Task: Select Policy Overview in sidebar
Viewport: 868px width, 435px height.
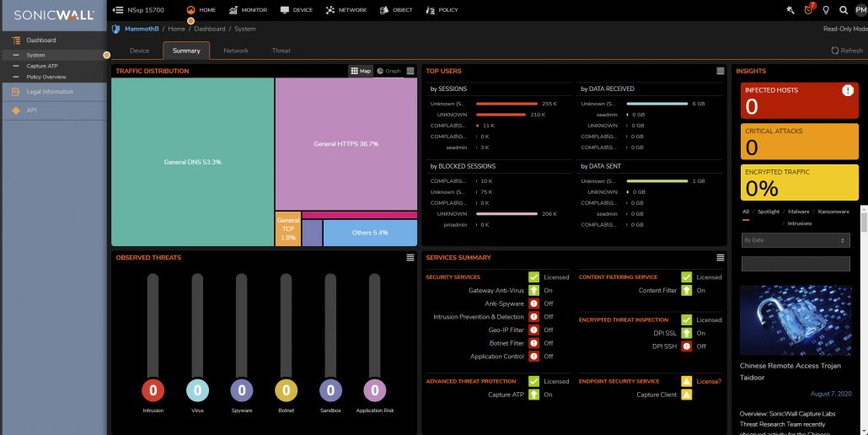Action: point(46,77)
